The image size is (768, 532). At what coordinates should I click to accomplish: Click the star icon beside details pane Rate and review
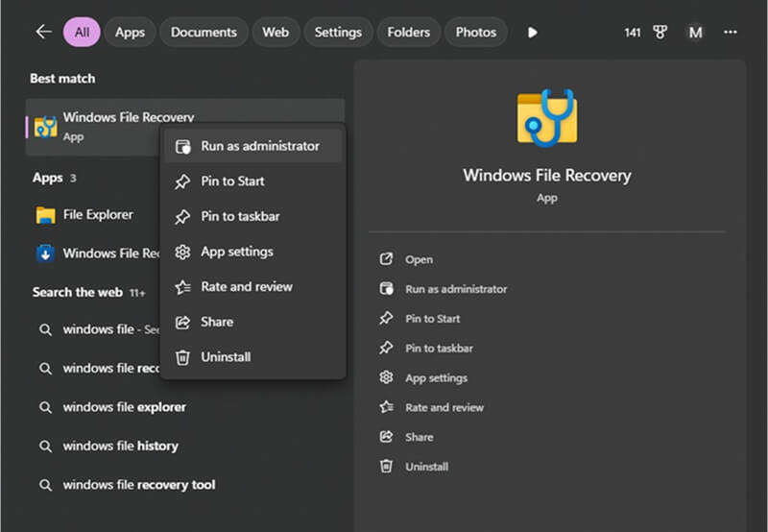tap(386, 406)
